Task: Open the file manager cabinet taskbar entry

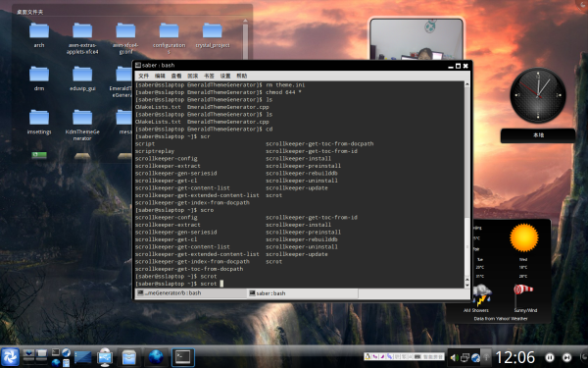Action: point(128,357)
